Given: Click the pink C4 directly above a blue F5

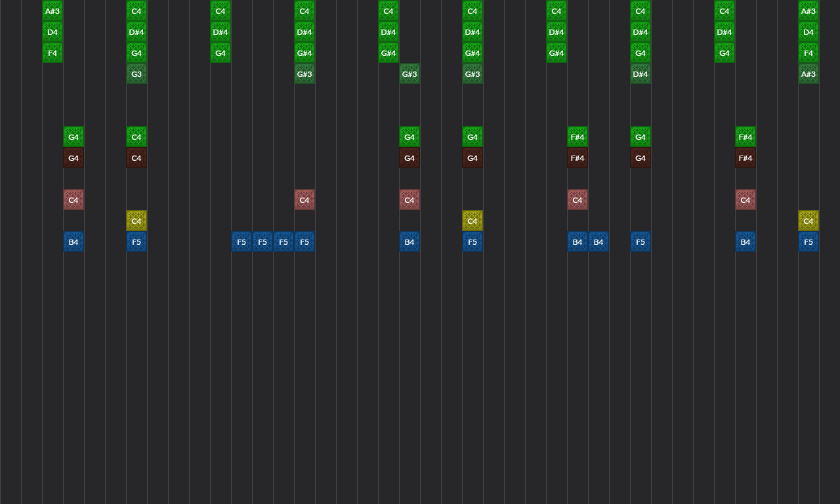Looking at the screenshot, I should 304,200.
